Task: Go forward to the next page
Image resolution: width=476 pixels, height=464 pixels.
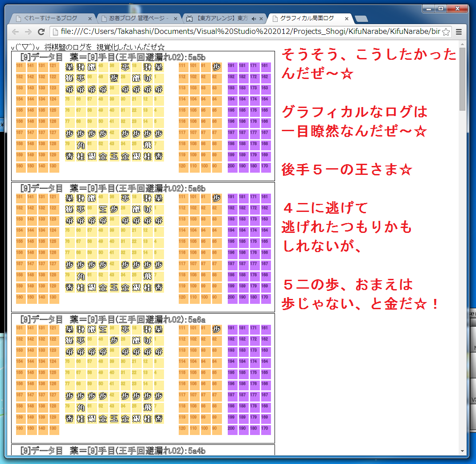Action: click(x=28, y=32)
